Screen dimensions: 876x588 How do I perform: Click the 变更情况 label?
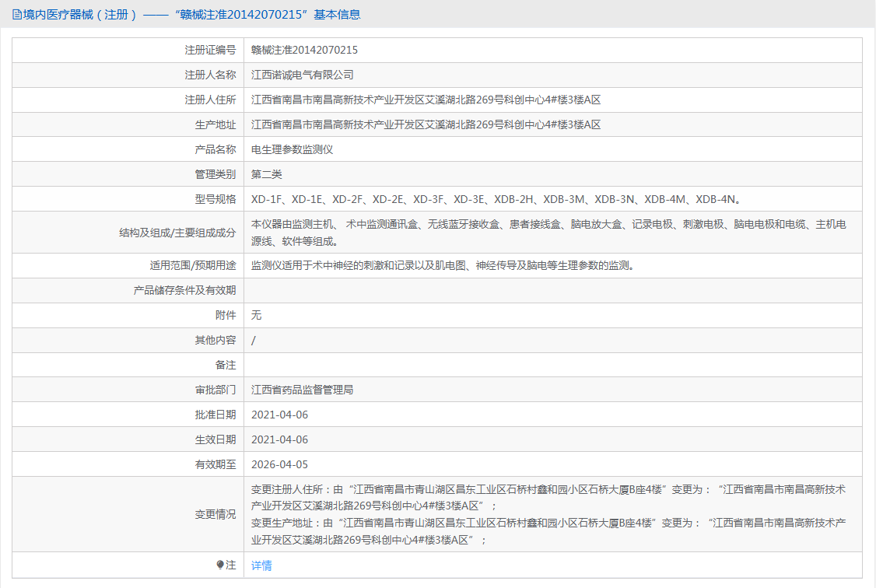click(215, 514)
